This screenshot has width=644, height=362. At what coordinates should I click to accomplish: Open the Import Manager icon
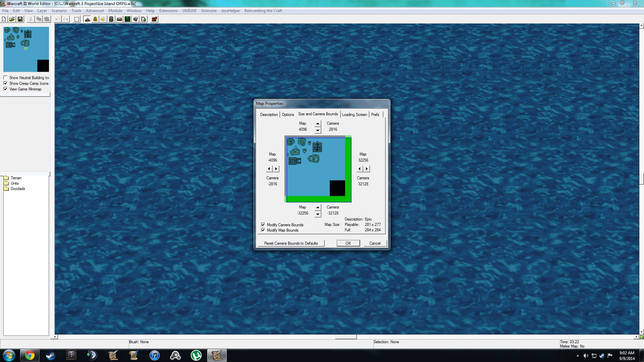(144, 19)
